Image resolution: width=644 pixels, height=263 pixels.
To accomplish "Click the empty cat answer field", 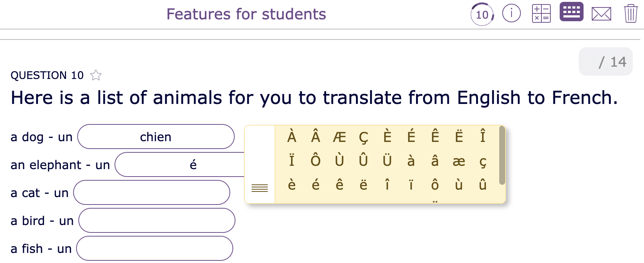I will (x=151, y=193).
